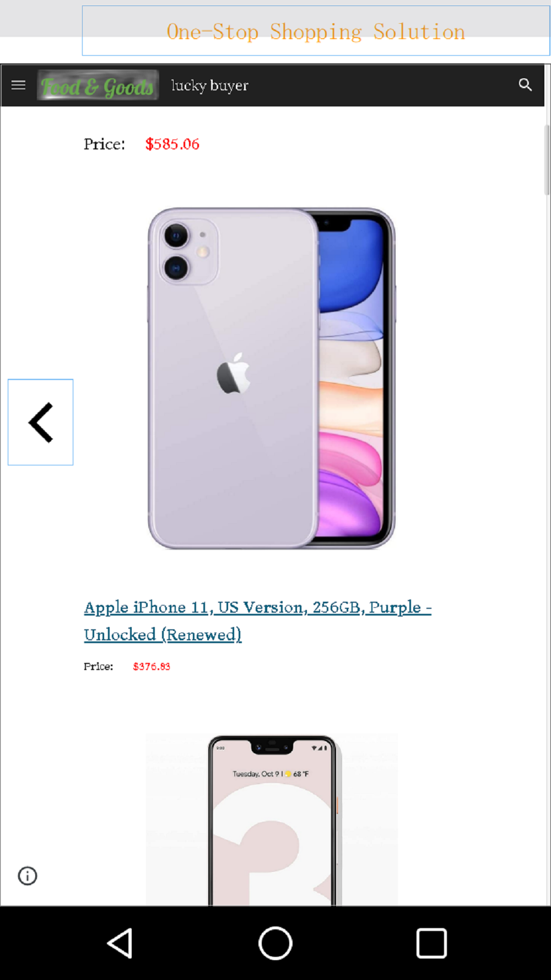Click the Apple logo on the iPhone
Screen dimensions: 551x980
(x=234, y=373)
